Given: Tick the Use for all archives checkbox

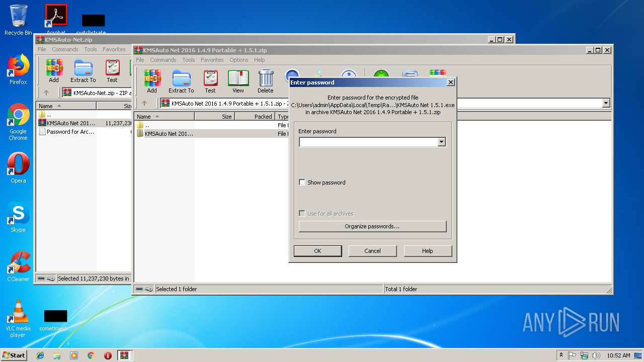Looking at the screenshot, I should click(302, 214).
